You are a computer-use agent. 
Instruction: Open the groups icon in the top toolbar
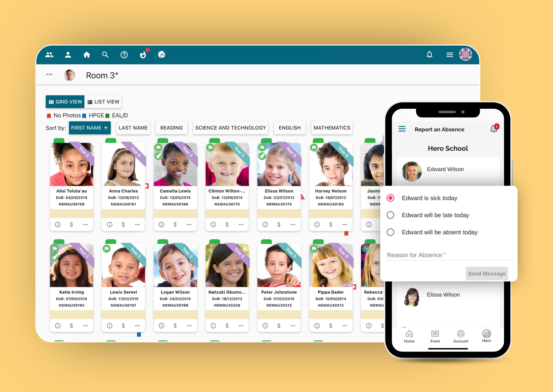click(x=49, y=54)
